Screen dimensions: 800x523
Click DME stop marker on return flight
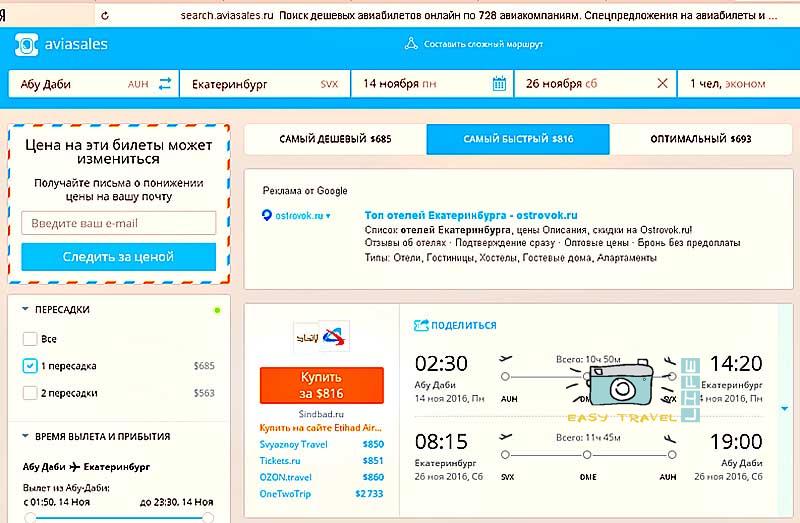[587, 454]
